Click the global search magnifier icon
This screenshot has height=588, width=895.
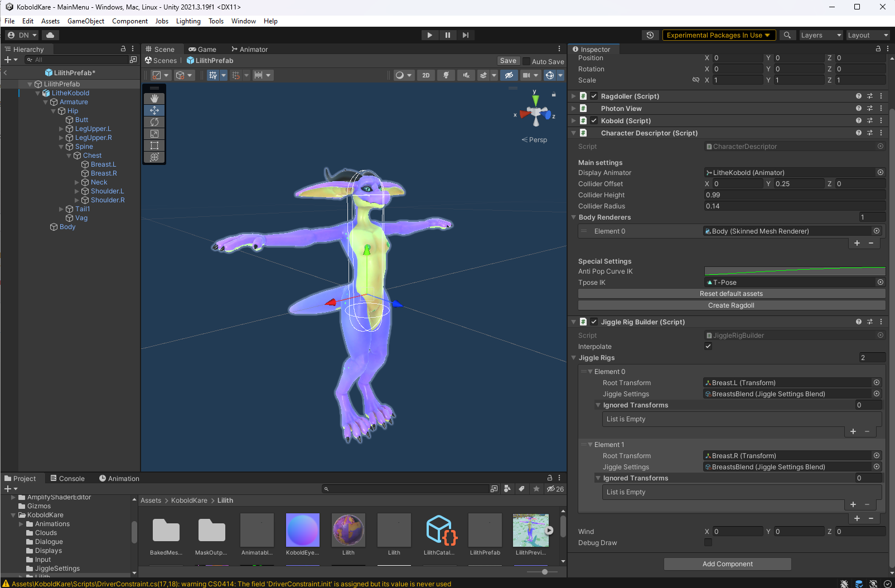[x=787, y=35]
